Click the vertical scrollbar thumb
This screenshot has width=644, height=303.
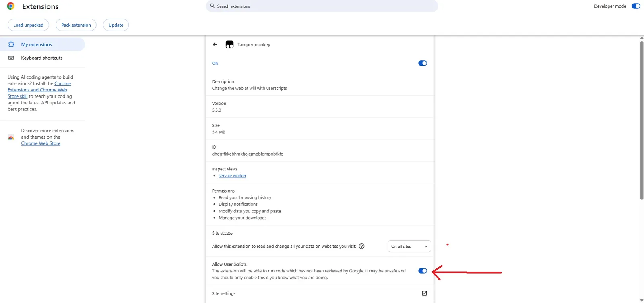[x=642, y=120]
